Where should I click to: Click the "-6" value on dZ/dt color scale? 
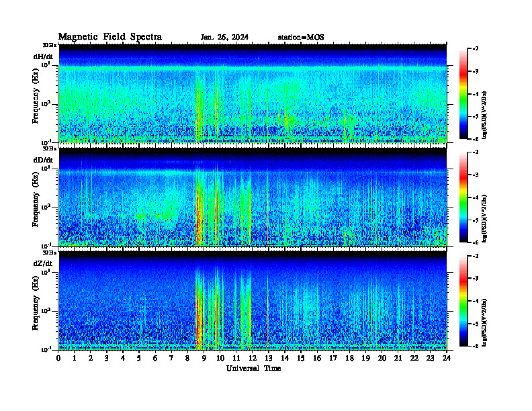[476, 346]
